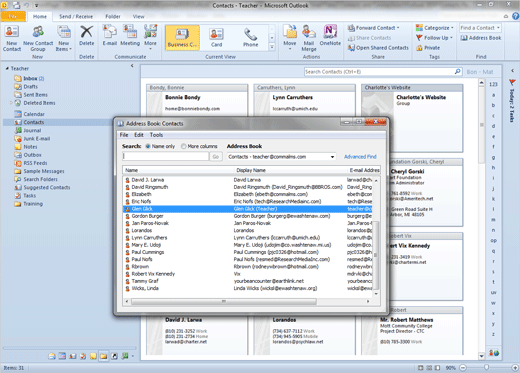Open the Address Book selection combo box
This screenshot has height=373, width=520.
coord(281,157)
